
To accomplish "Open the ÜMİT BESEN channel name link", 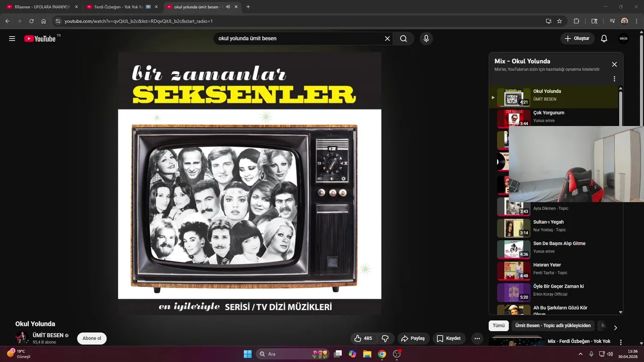I will tap(48, 335).
